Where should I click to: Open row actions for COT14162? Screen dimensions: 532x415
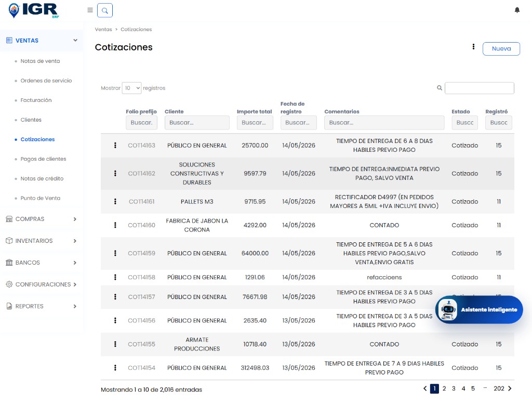[115, 174]
